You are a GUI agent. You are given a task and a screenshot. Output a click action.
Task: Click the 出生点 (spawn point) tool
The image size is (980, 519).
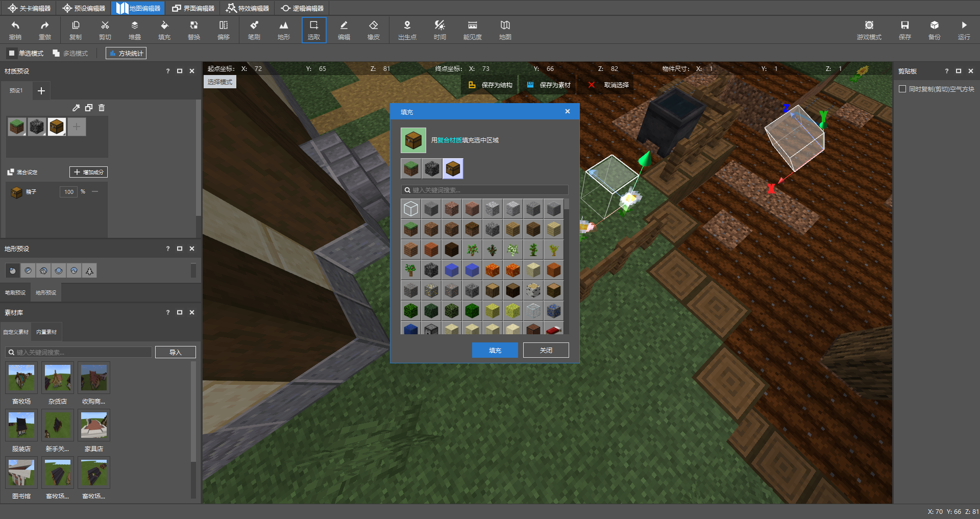[x=407, y=30]
